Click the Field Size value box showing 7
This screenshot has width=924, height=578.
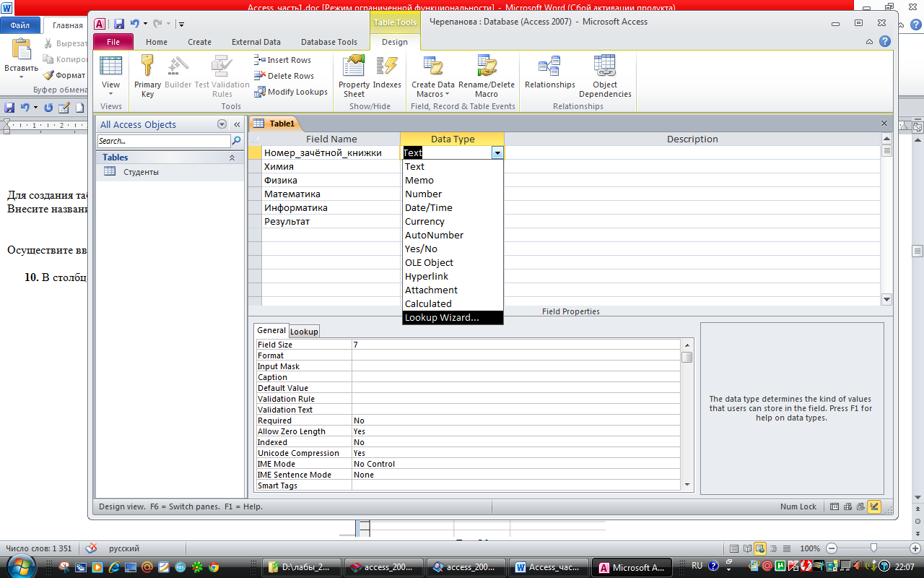click(x=515, y=345)
